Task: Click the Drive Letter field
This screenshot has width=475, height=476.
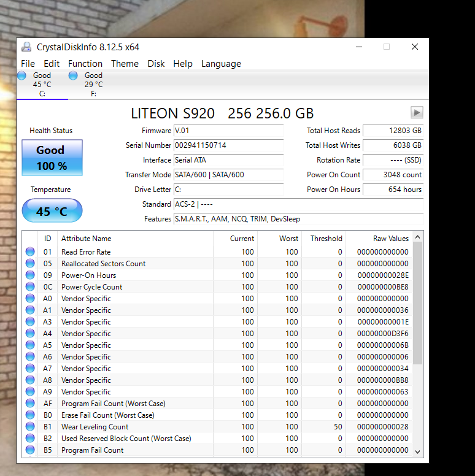Action: (229, 190)
